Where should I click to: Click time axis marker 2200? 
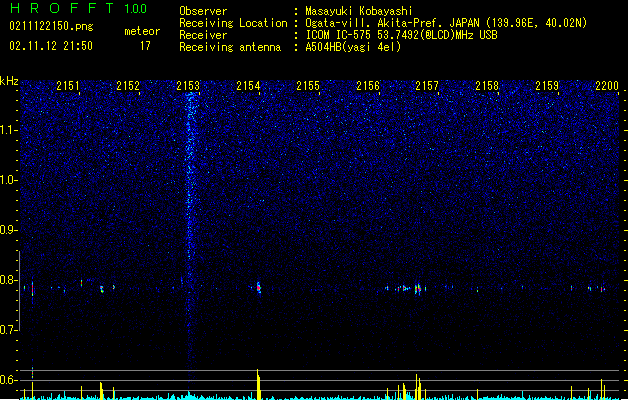(607, 86)
